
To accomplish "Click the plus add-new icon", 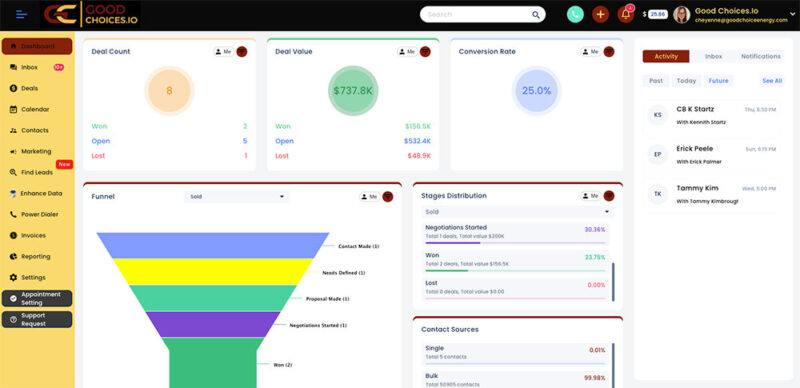I will tap(601, 14).
